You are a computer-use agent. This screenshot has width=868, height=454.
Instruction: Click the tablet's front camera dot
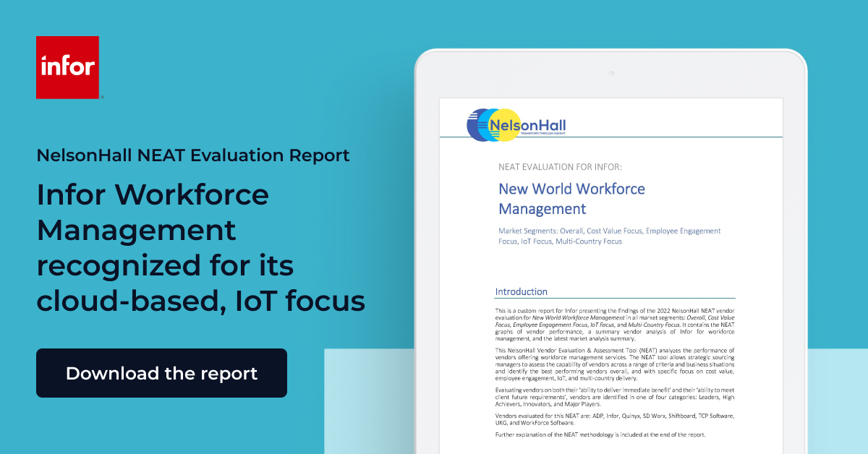tap(611, 73)
